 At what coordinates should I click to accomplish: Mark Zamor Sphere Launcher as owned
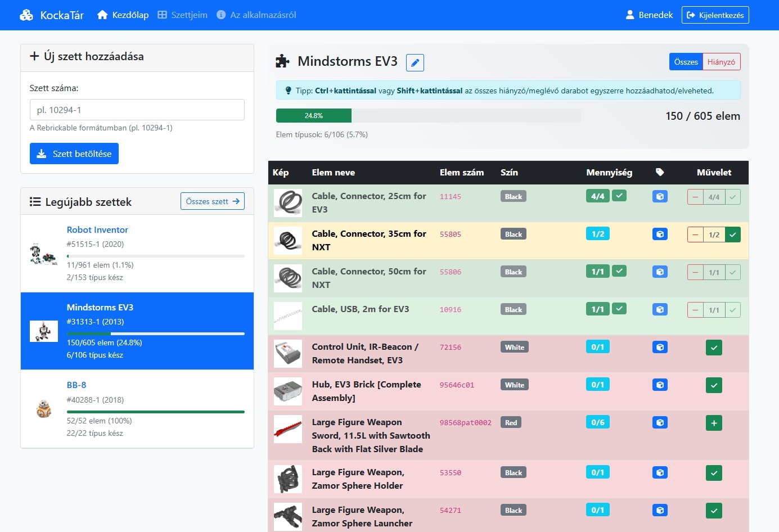[714, 511]
